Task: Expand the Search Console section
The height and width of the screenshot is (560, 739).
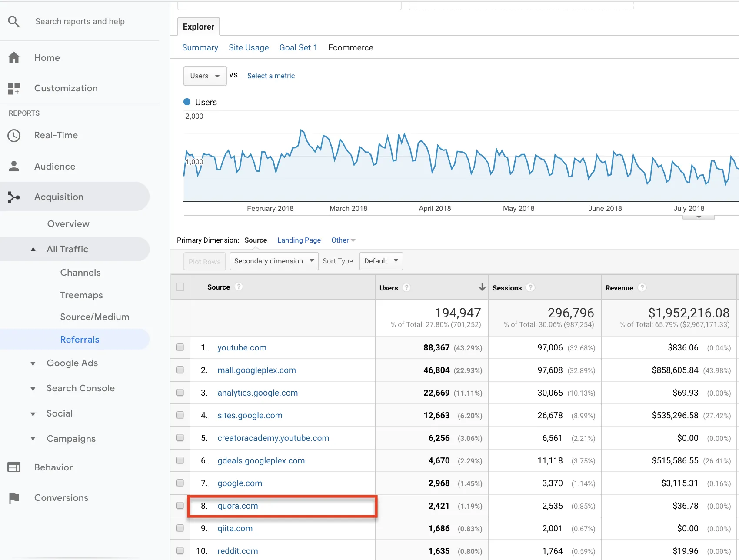Action: click(33, 389)
